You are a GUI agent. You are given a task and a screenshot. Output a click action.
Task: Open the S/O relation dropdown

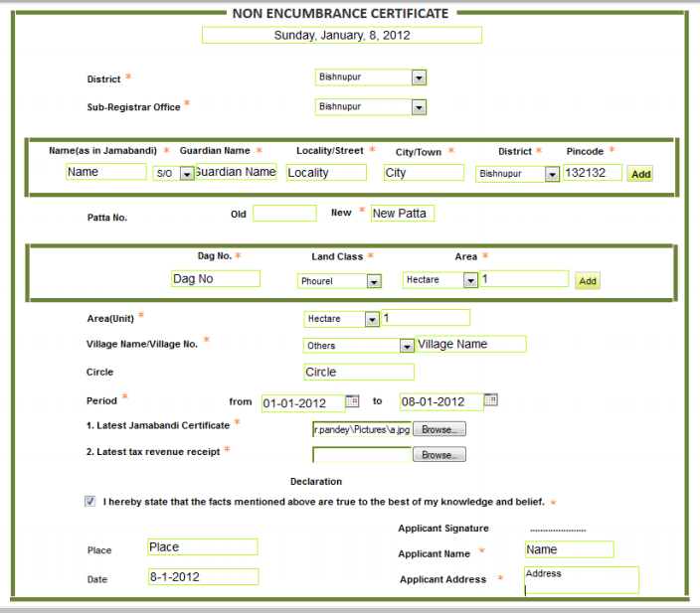tap(173, 173)
